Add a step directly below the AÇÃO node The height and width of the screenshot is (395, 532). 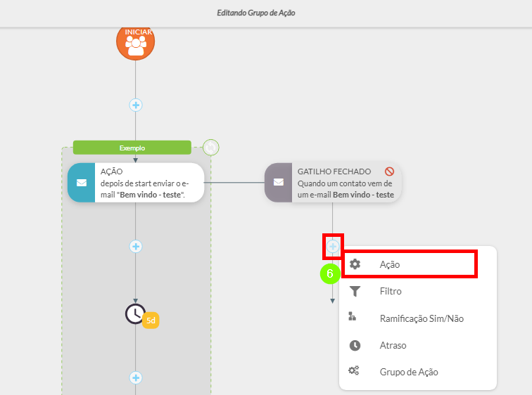pyautogui.click(x=136, y=246)
